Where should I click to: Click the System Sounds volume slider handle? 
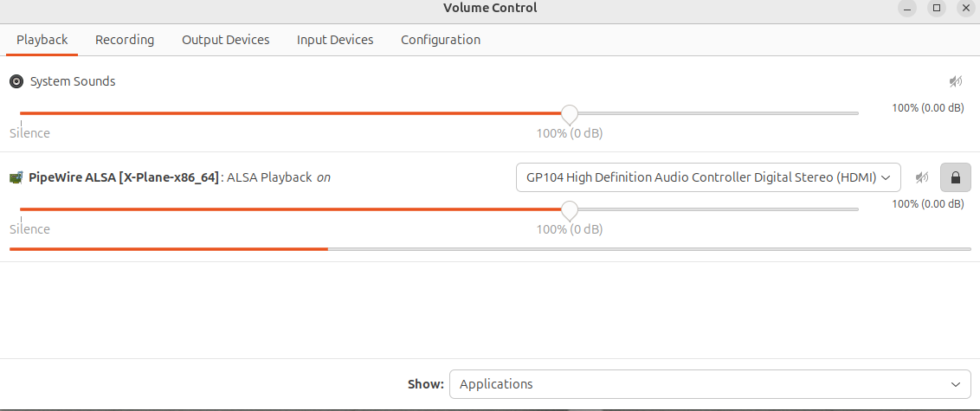[x=570, y=114]
